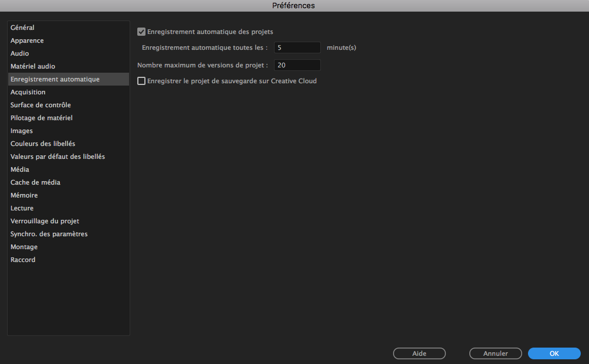The height and width of the screenshot is (364, 589).
Task: Open Verrouillage du projet settings
Action: pyautogui.click(x=69, y=221)
